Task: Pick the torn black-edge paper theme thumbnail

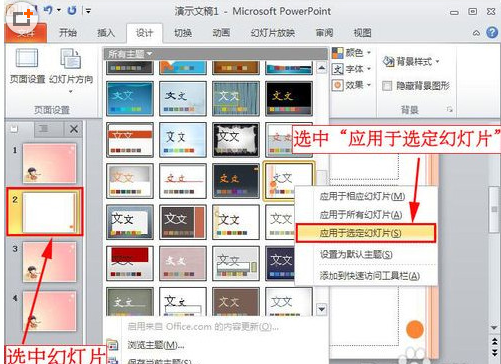Action: click(x=236, y=140)
